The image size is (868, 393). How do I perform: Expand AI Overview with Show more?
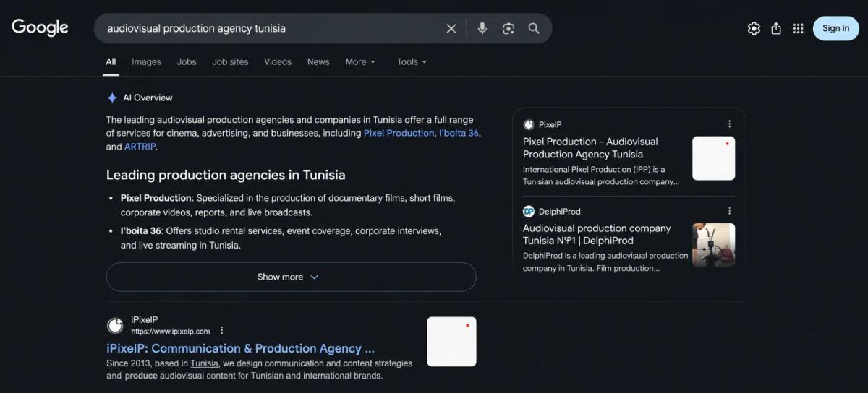point(291,277)
